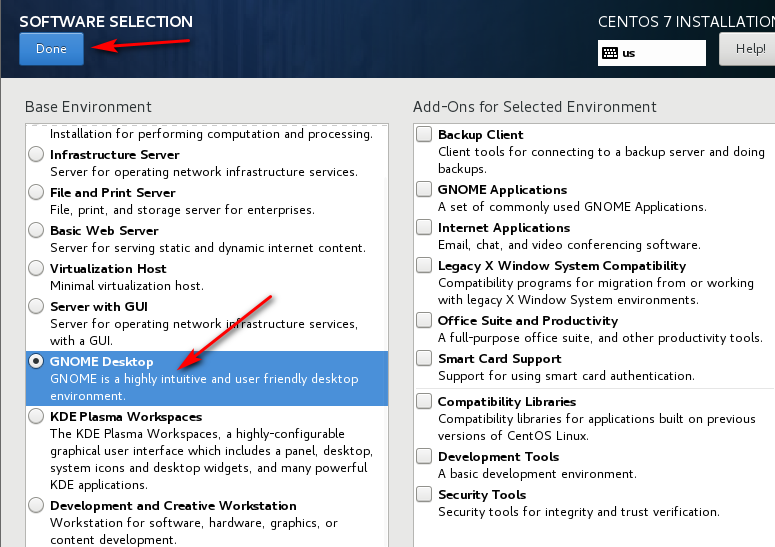Viewport: 775px width, 547px height.
Task: Enable Smart Card Support checkbox
Action: pyautogui.click(x=424, y=358)
